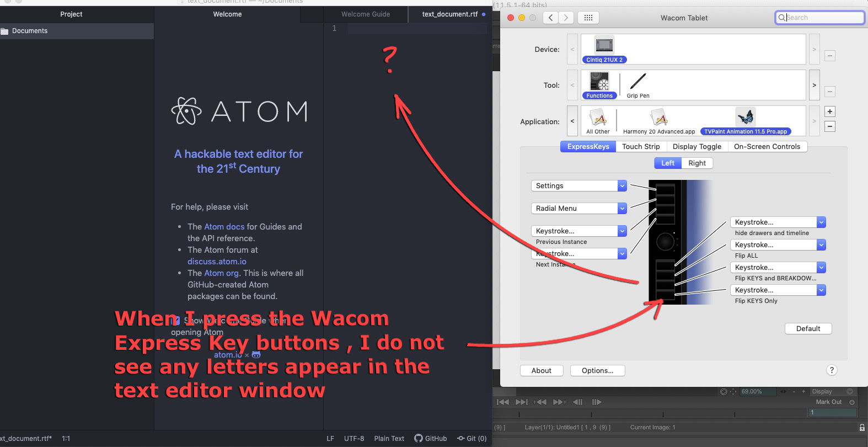Image resolution: width=868 pixels, height=447 pixels.
Task: Click the show-all grid icon in Wacom Tablet
Action: (x=588, y=18)
